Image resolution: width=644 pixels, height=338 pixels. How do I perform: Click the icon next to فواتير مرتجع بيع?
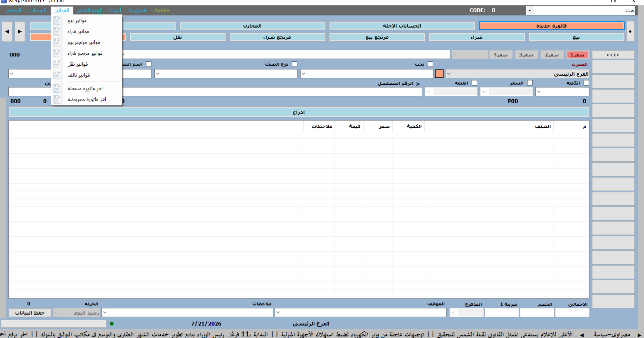(x=57, y=43)
